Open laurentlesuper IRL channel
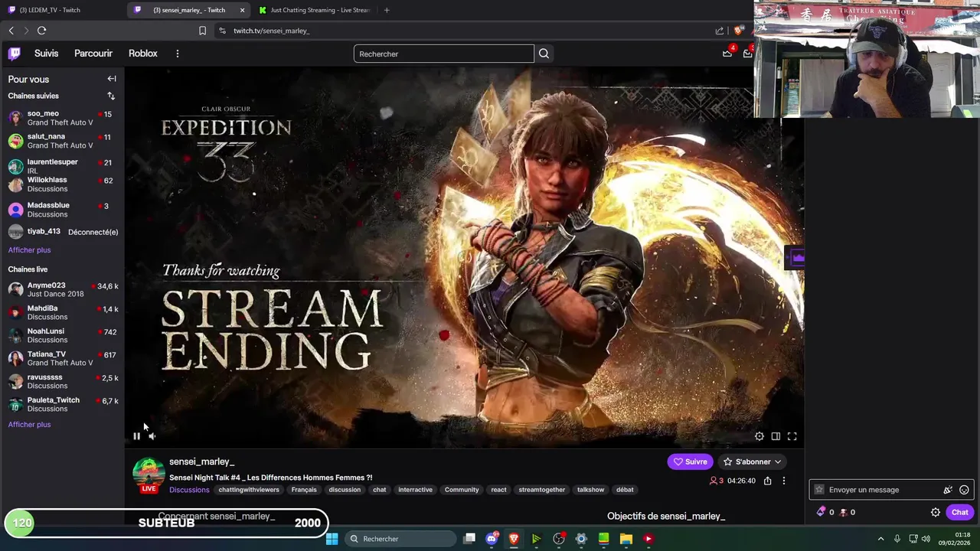 [x=62, y=166]
